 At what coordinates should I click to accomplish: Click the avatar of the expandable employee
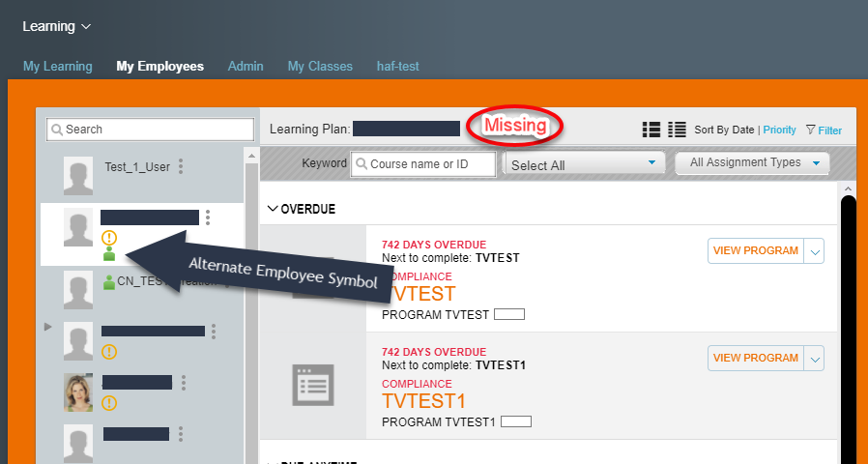tap(78, 341)
